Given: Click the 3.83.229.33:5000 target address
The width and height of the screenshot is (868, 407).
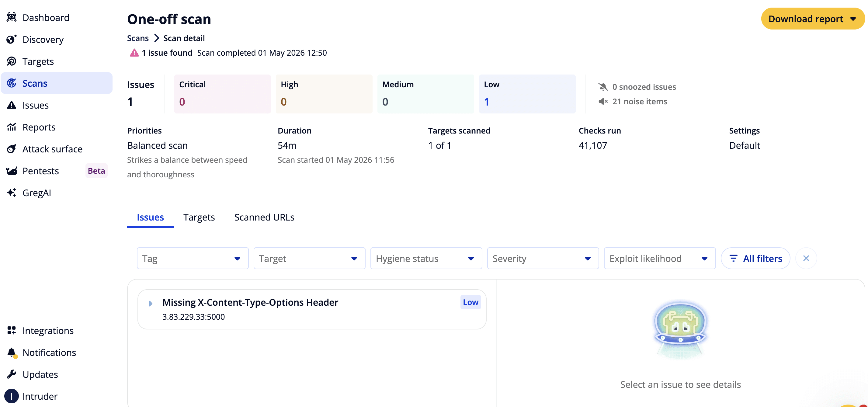Looking at the screenshot, I should point(193,316).
